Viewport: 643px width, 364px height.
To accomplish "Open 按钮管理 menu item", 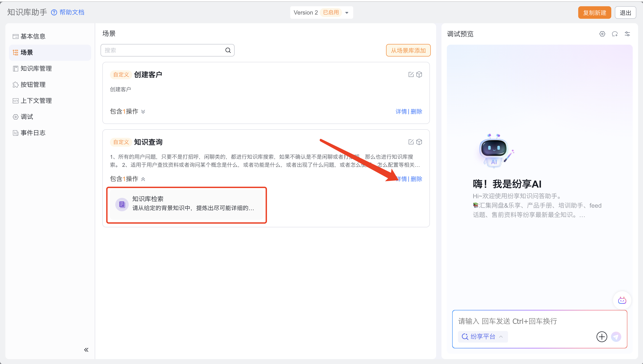I will (33, 85).
